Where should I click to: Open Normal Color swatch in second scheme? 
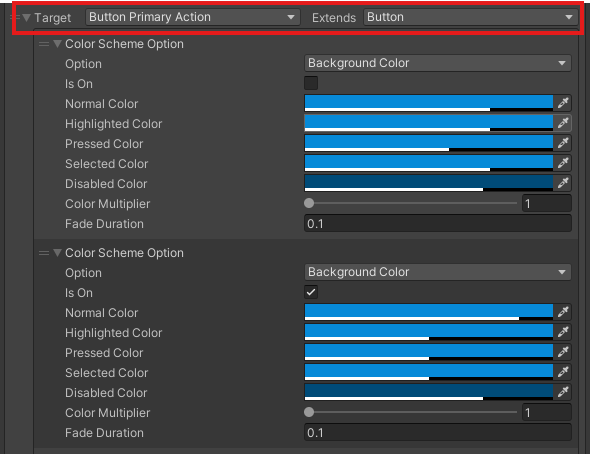click(429, 312)
